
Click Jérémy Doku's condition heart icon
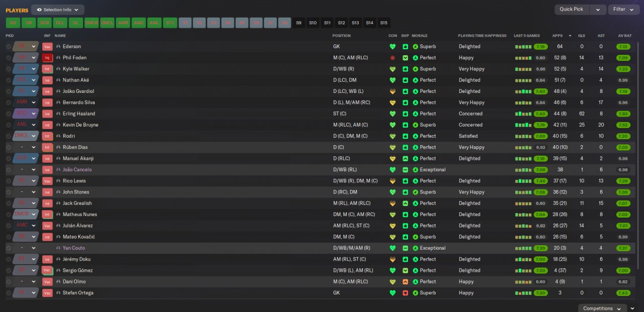[x=392, y=259]
